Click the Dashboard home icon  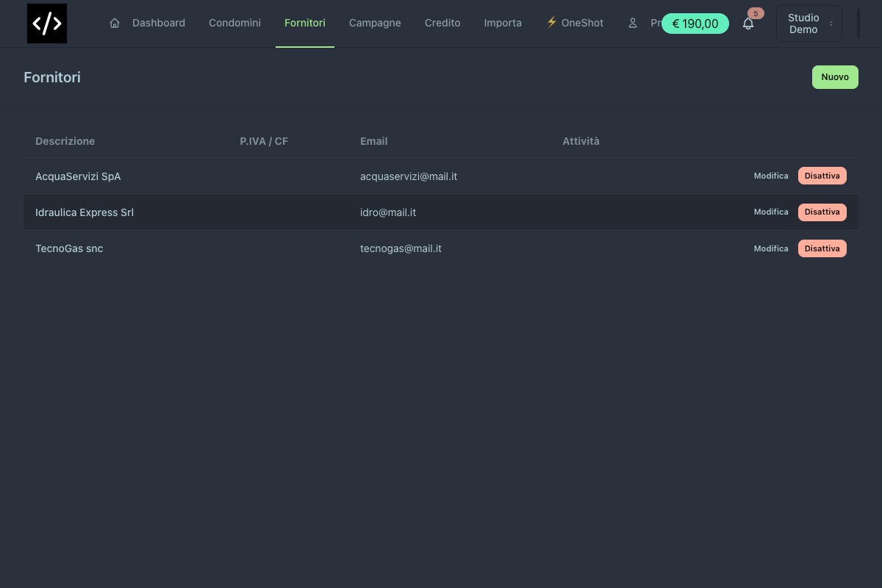click(115, 23)
